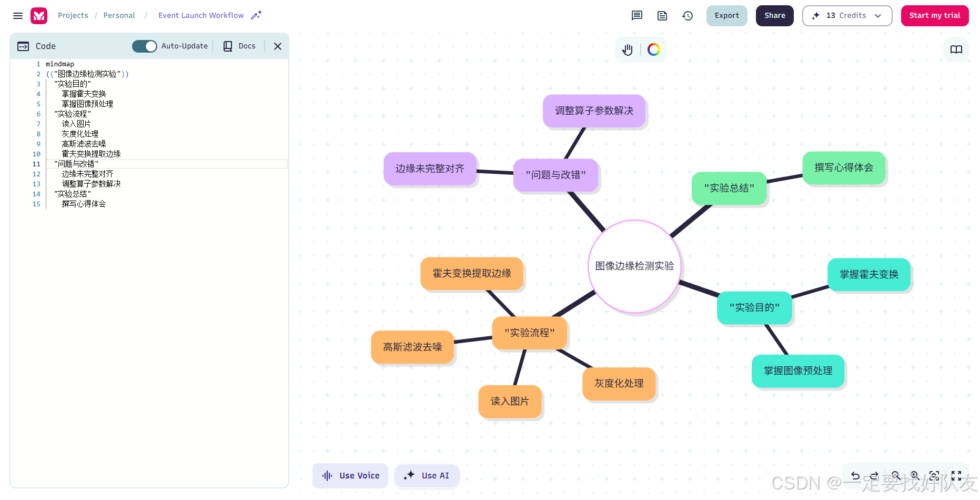Select the "实验总结" node
Screen dimensions: 980x500
[729, 188]
